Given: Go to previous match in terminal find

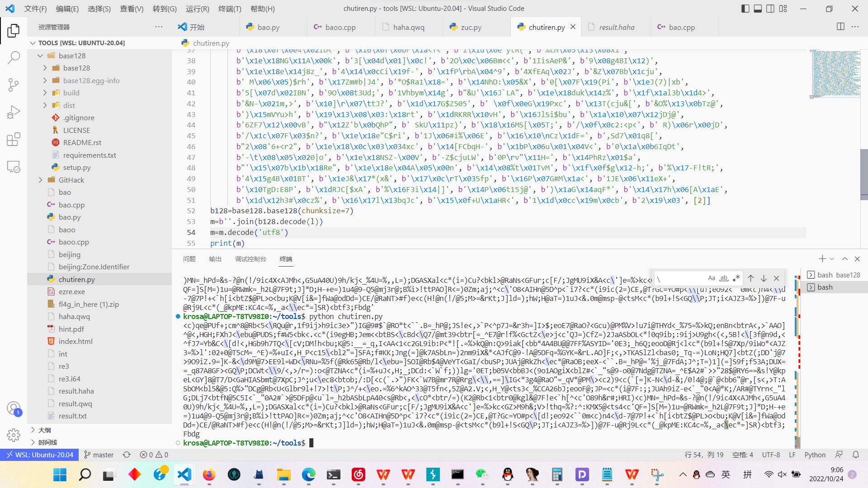Looking at the screenshot, I should point(751,278).
